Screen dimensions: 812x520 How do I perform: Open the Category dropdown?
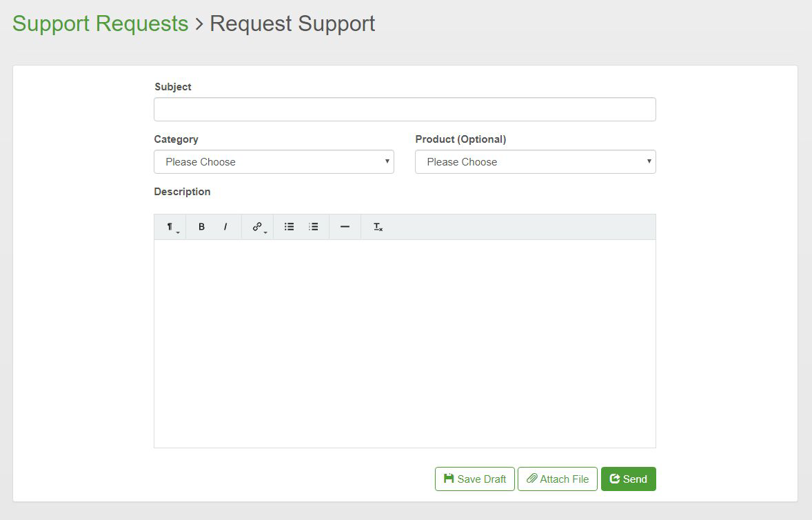274,162
